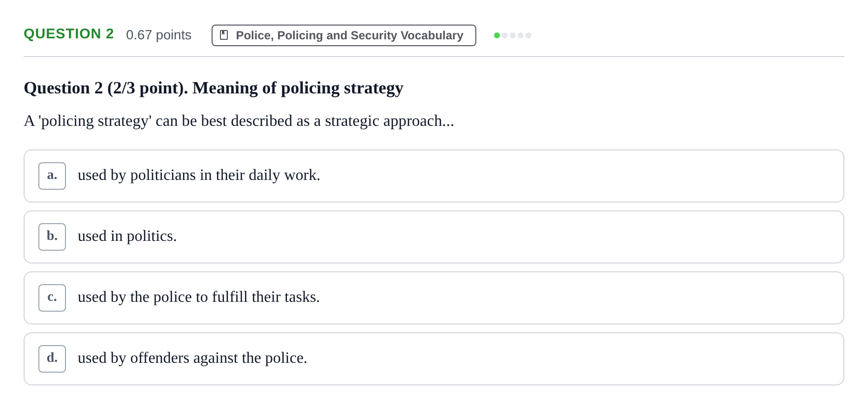Select the letter box for answer d

pos(52,359)
